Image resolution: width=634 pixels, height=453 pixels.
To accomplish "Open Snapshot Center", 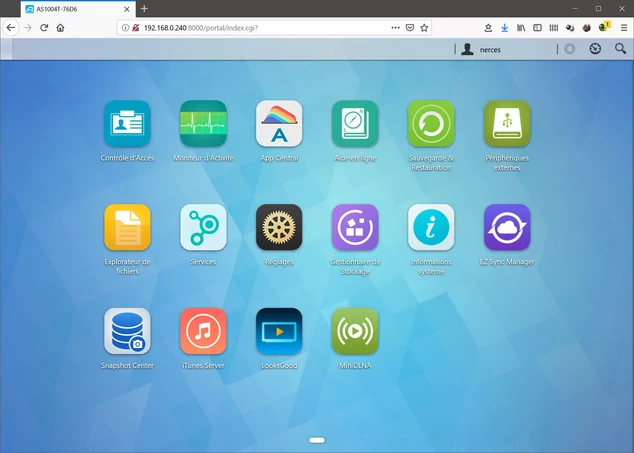I will tap(127, 331).
